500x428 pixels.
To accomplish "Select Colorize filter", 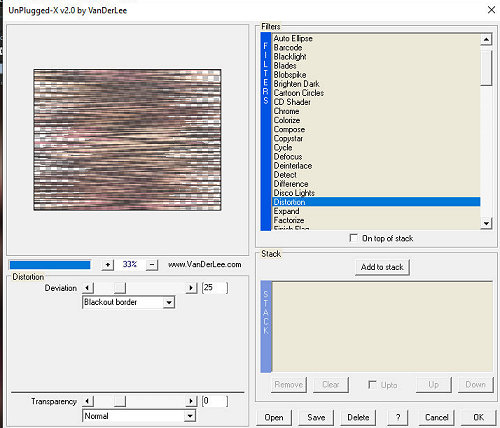I will 376,120.
